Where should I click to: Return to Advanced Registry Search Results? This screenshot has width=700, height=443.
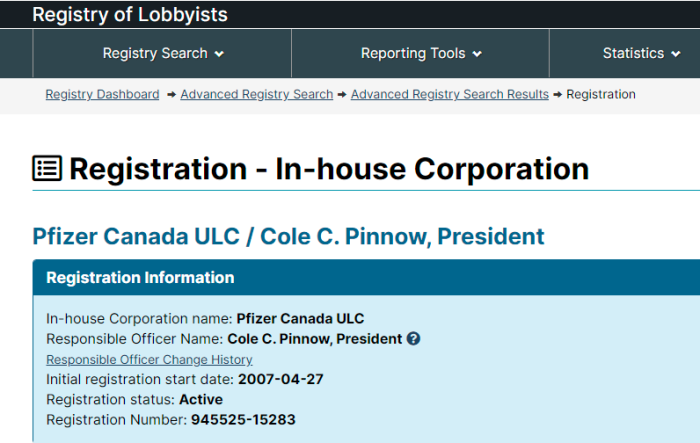pyautogui.click(x=450, y=95)
